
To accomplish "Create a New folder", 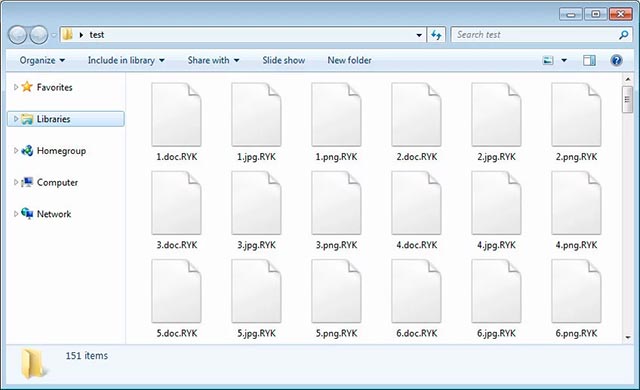I will tap(349, 60).
